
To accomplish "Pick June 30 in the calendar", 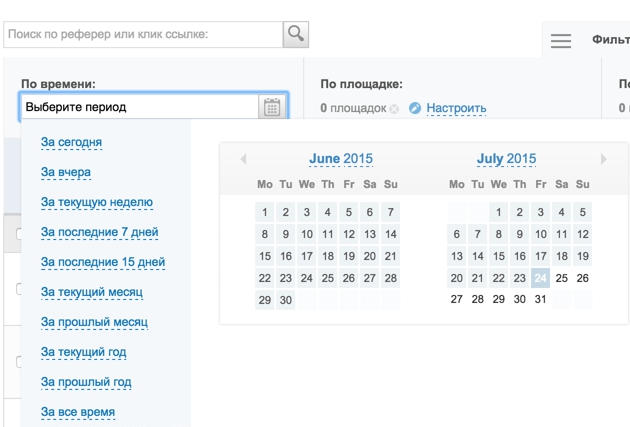I will pyautogui.click(x=285, y=300).
